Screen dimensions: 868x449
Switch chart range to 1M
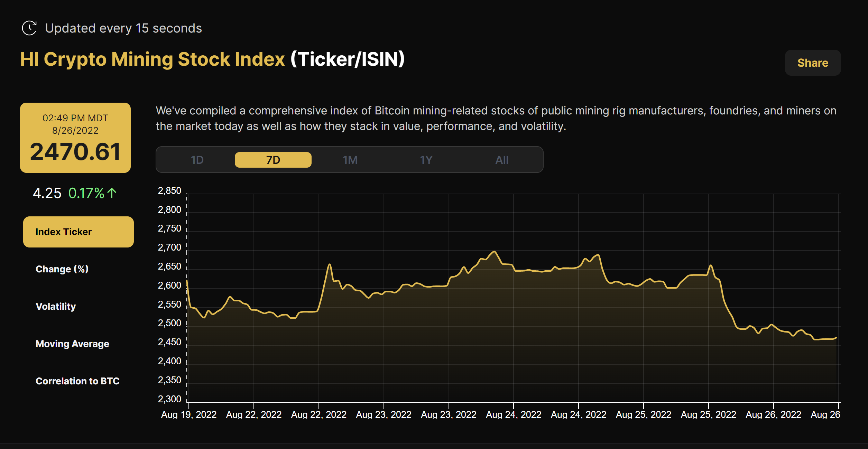pos(350,160)
